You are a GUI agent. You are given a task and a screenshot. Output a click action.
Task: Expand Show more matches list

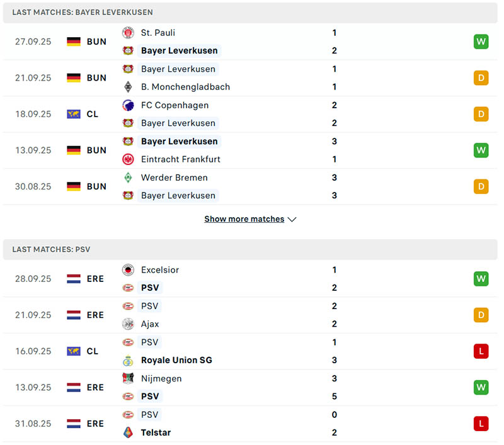(244, 219)
